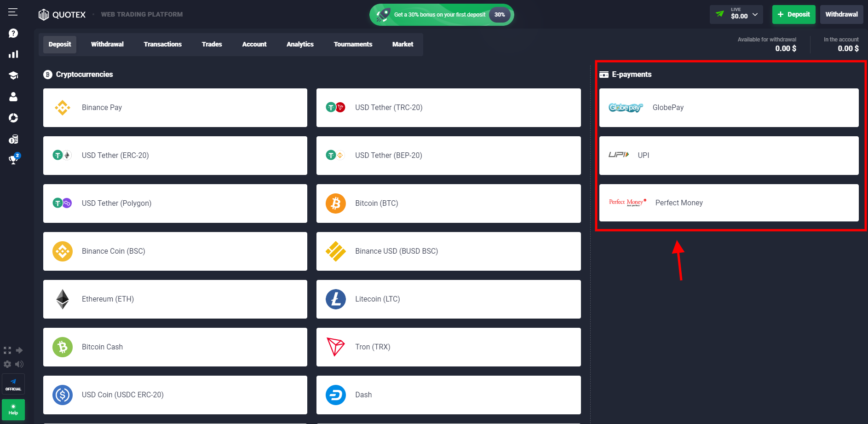Toggle fullscreen mode icon

7,350
